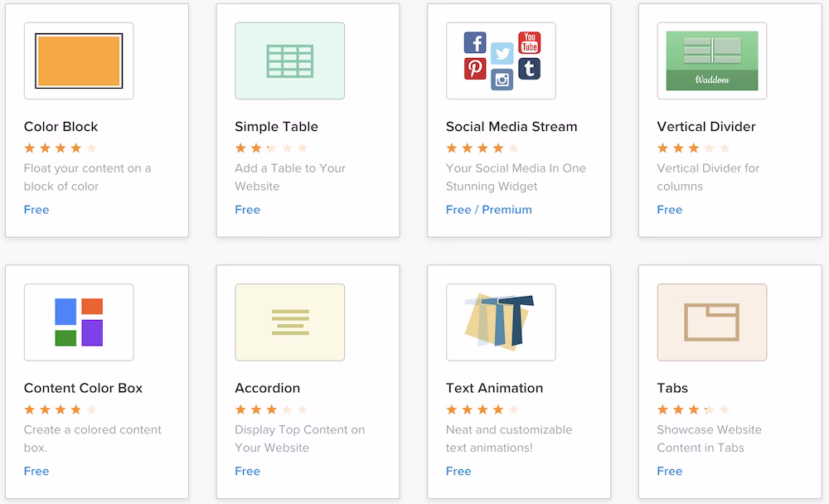Click the Content Color Box title
This screenshot has width=829, height=504.
point(83,388)
